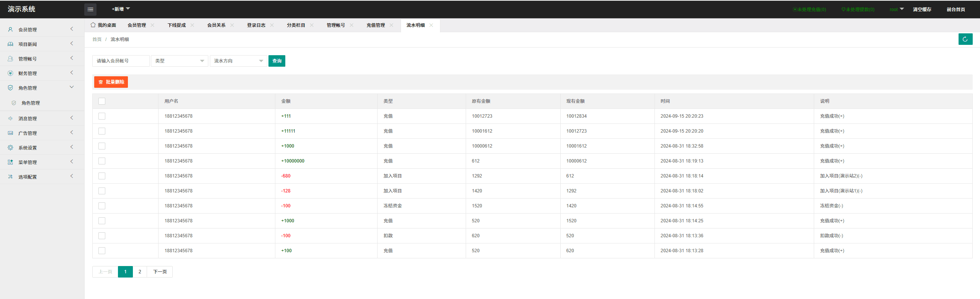The width and height of the screenshot is (980, 299).
Task: Close the 登录日志 tab
Action: 272,25
